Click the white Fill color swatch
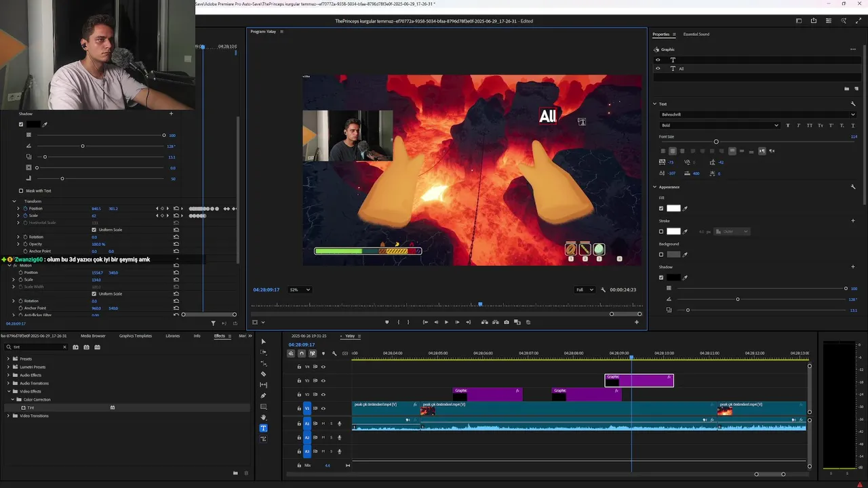Screen dimensions: 868x488 pos(673,209)
